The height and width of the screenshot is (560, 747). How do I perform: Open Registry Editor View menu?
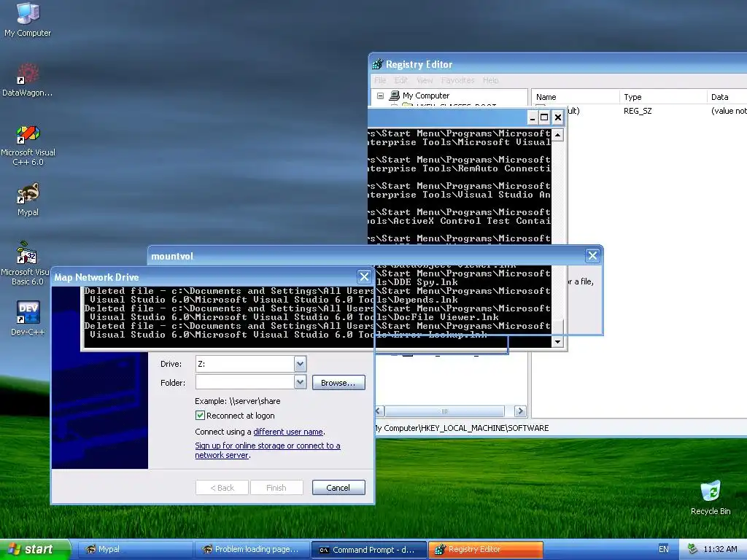pos(425,80)
